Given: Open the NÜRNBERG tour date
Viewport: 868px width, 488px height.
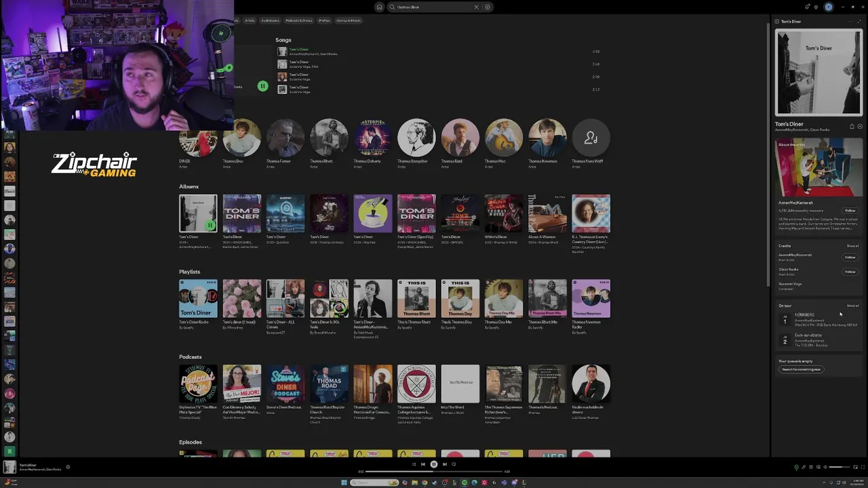Looking at the screenshot, I should click(x=818, y=320).
